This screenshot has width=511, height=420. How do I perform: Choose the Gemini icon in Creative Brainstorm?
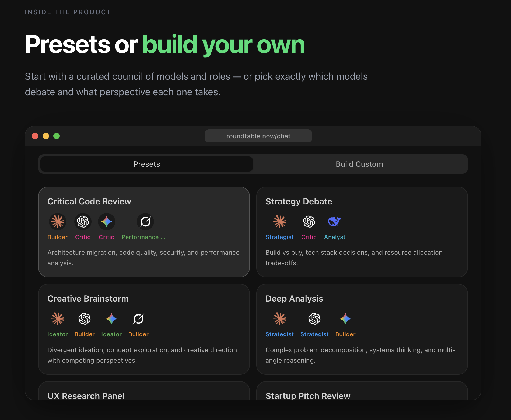111,319
